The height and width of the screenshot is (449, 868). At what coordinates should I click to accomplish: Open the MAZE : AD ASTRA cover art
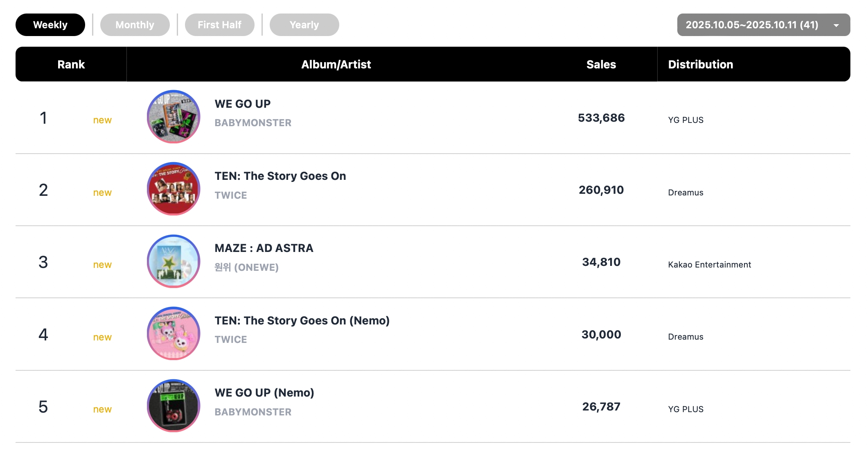click(x=174, y=261)
